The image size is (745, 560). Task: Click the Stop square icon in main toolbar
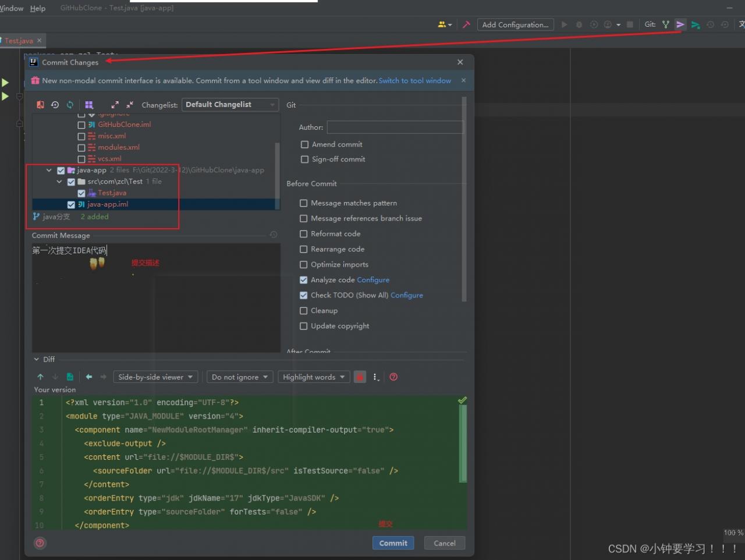pos(630,24)
